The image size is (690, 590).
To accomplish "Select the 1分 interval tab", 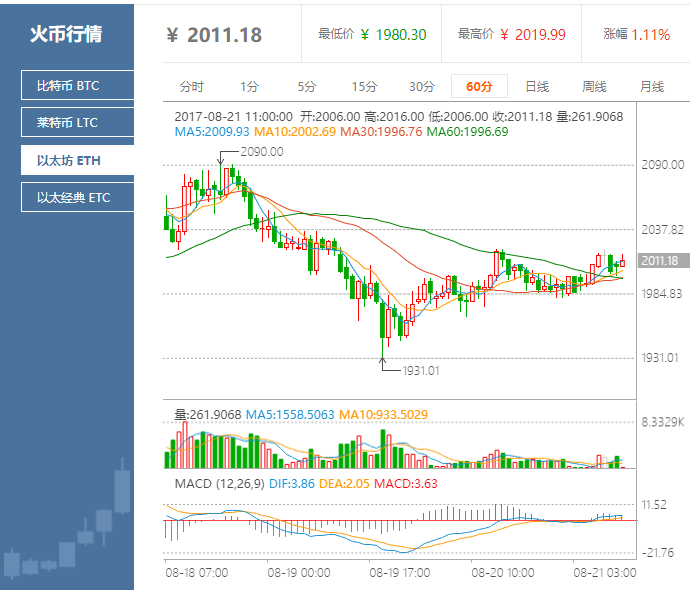I will coord(249,86).
